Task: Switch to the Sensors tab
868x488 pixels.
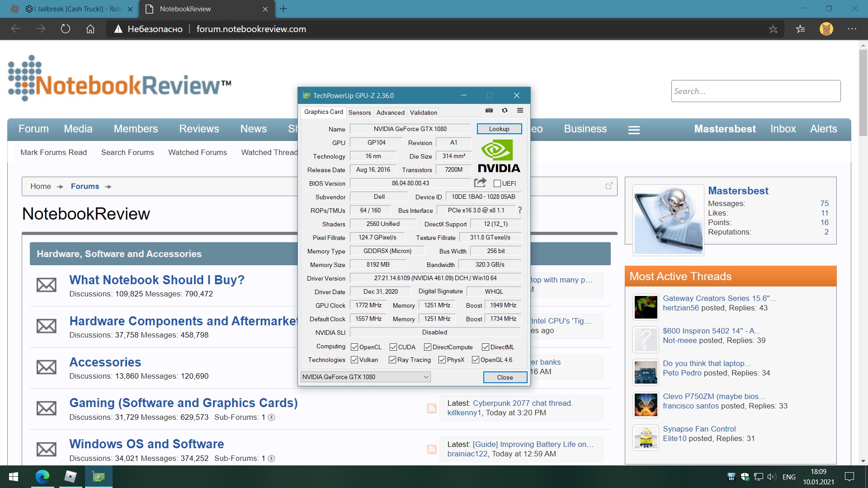Action: click(359, 113)
